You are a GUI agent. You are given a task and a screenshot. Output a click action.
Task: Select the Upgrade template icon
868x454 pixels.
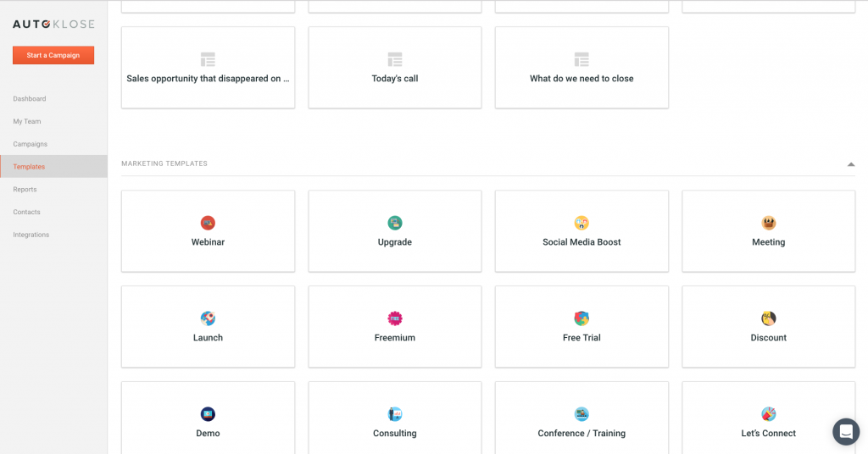tap(395, 223)
